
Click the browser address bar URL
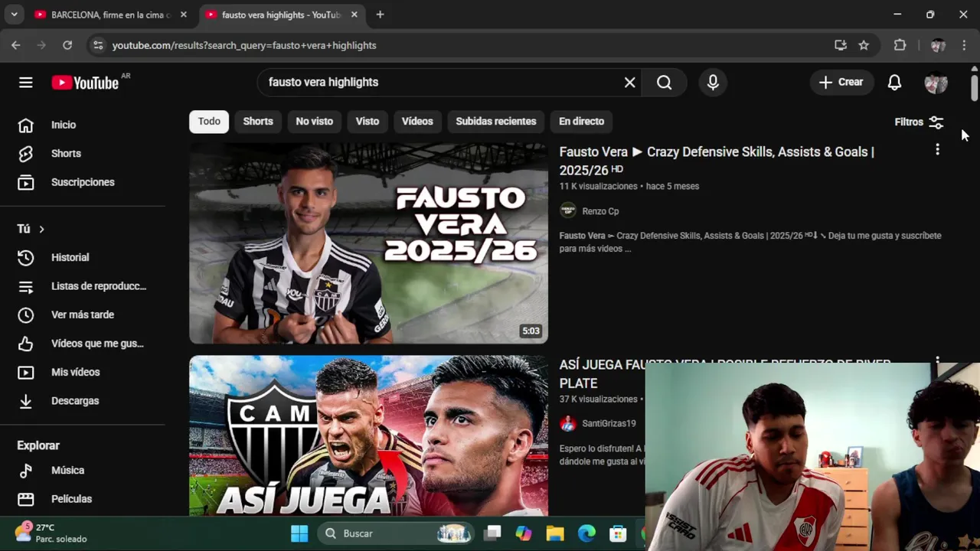(x=244, y=45)
